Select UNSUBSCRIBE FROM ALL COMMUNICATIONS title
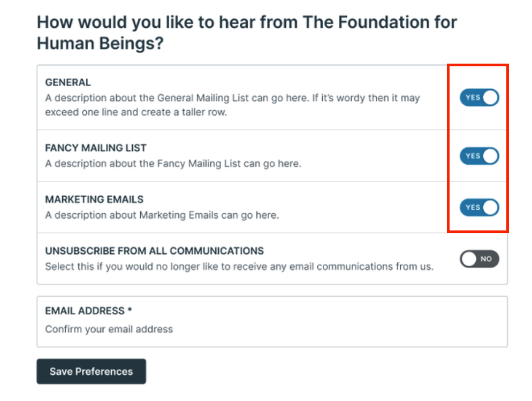 tap(154, 251)
